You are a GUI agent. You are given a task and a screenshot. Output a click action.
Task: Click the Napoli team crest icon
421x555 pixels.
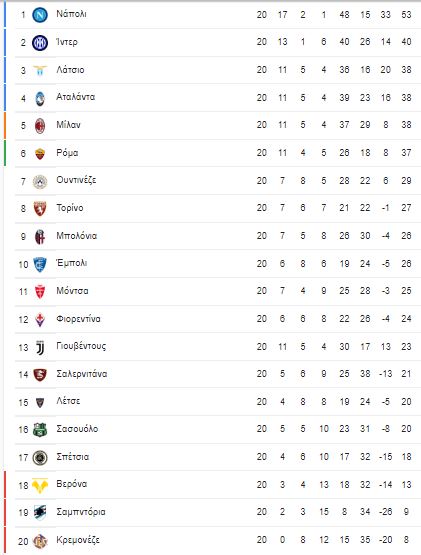tap(40, 15)
